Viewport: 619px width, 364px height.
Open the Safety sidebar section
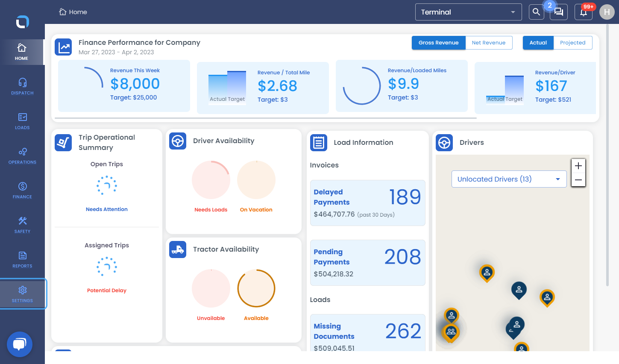(22, 225)
